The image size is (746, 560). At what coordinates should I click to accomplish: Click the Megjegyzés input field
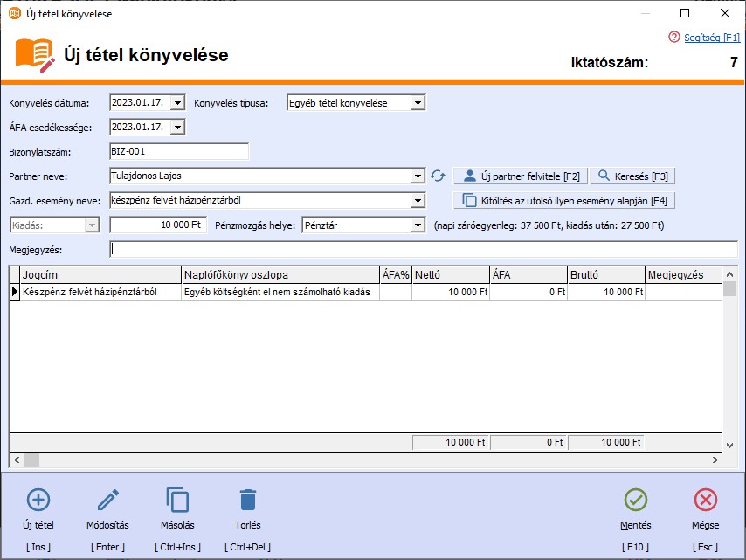pyautogui.click(x=262, y=249)
